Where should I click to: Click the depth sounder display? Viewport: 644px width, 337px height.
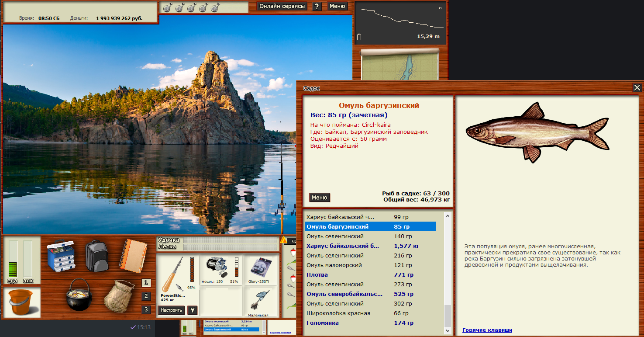401,23
